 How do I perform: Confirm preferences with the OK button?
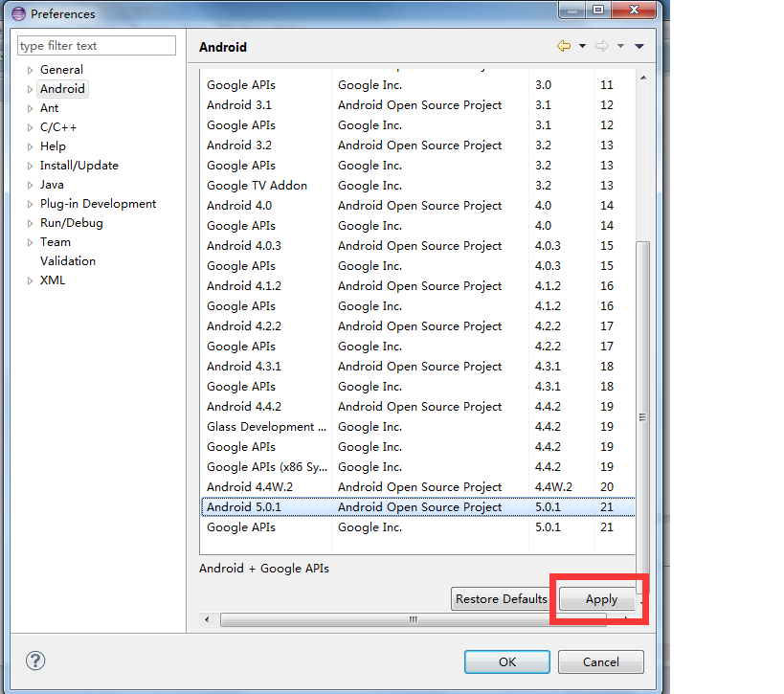507,662
